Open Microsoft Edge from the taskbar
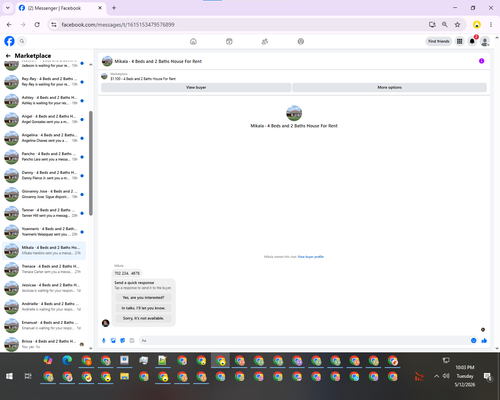The width and height of the screenshot is (500, 400). tap(67, 360)
